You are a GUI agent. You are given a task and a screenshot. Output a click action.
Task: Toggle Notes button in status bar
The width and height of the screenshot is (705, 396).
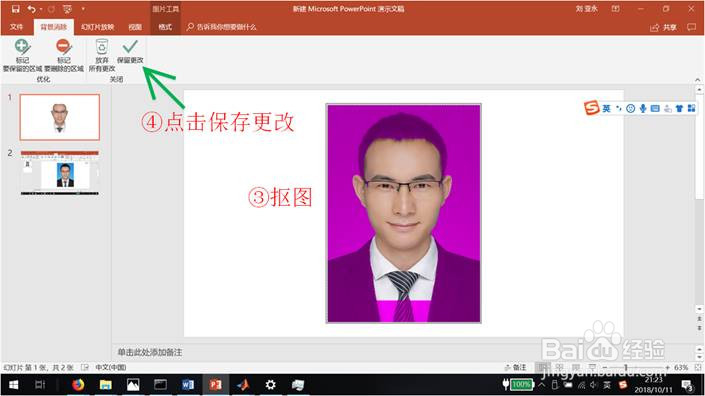tap(515, 367)
